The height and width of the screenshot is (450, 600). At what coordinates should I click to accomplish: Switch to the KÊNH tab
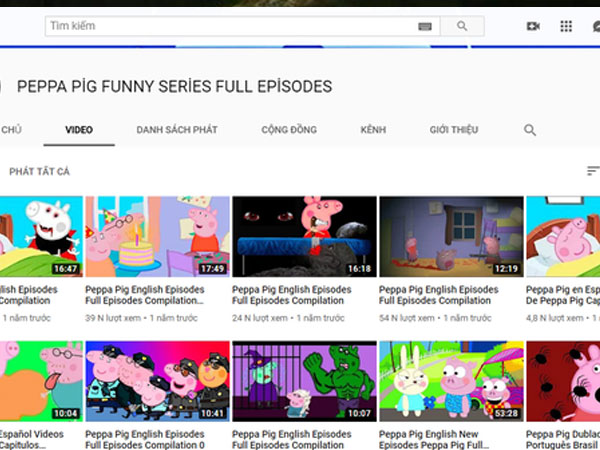coord(373,130)
